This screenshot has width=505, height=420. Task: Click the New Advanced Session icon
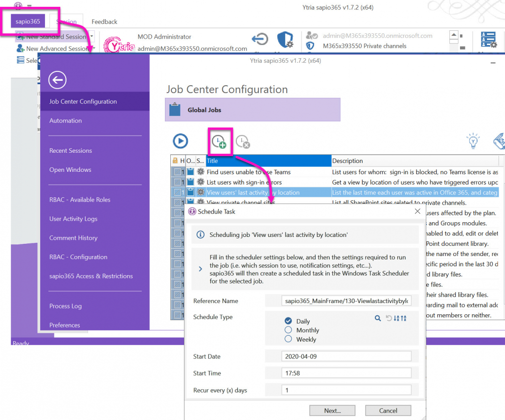(21, 48)
